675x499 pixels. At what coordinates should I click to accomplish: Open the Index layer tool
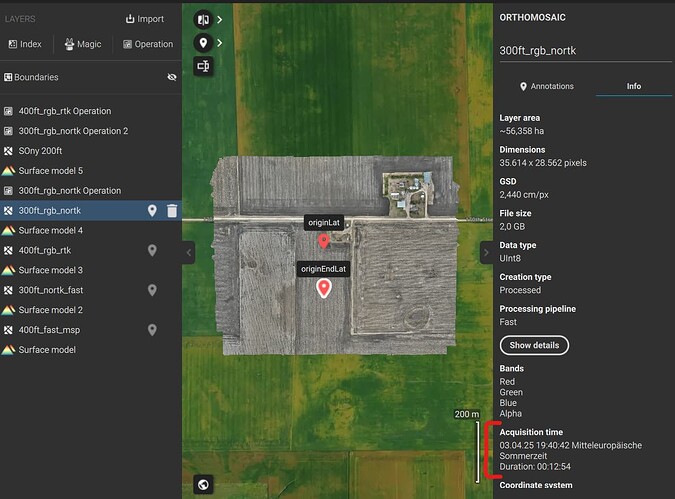coord(25,44)
